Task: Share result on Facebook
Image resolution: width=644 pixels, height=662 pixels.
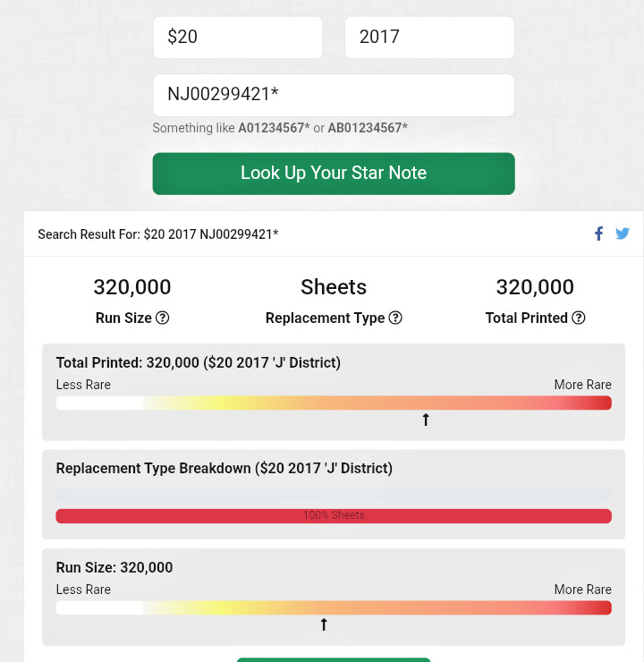Action: [599, 234]
